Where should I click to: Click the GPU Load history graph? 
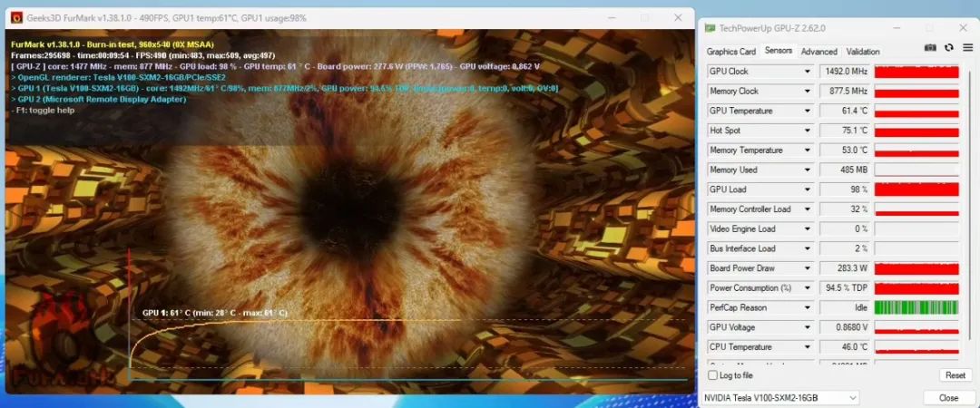coord(916,189)
